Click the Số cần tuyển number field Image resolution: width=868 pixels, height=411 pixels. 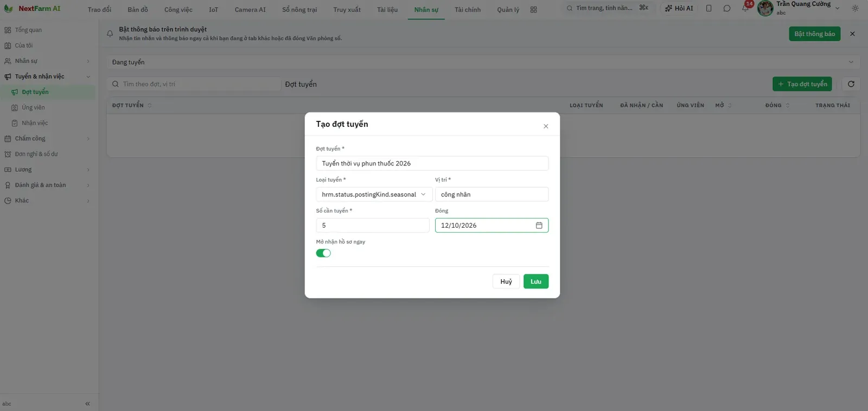coord(373,226)
